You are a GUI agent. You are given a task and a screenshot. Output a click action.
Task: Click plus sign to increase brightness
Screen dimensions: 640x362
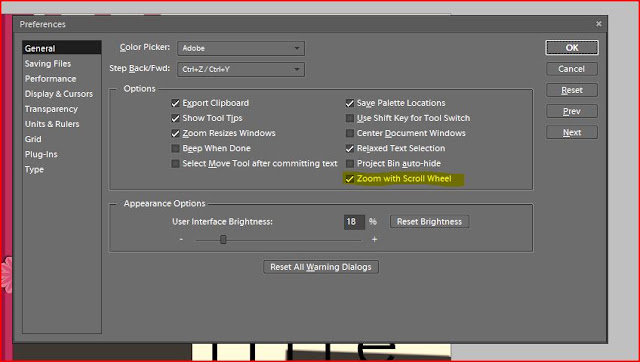click(x=374, y=240)
